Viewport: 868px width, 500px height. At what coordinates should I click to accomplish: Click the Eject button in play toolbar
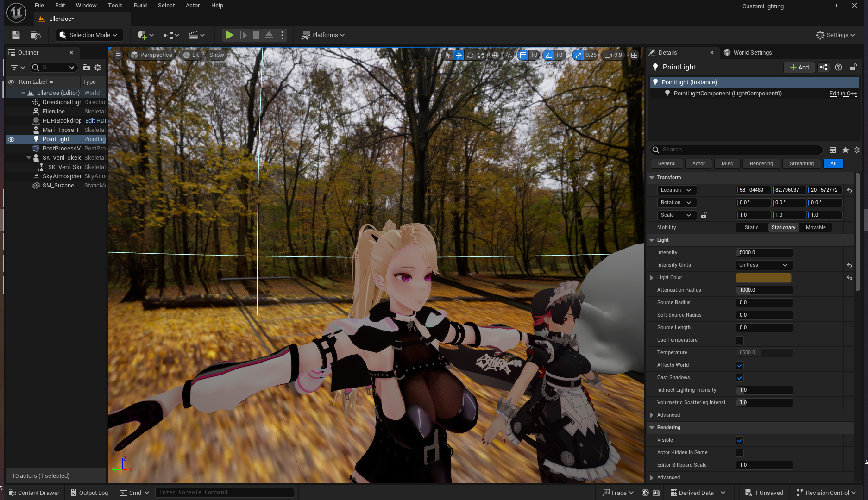[x=269, y=35]
